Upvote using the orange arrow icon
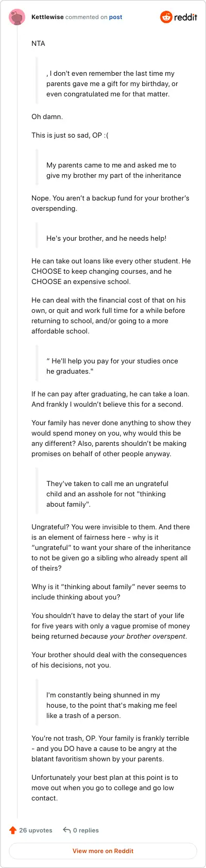Screen dimensions: 206x868 (x=13, y=830)
